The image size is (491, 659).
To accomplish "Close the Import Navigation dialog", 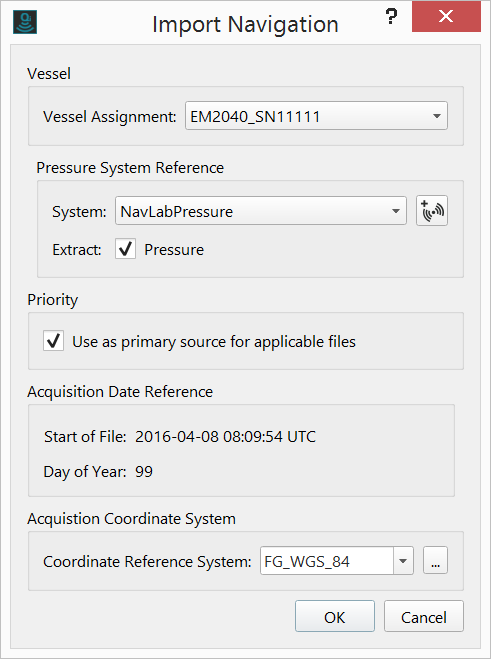I will pos(446,16).
